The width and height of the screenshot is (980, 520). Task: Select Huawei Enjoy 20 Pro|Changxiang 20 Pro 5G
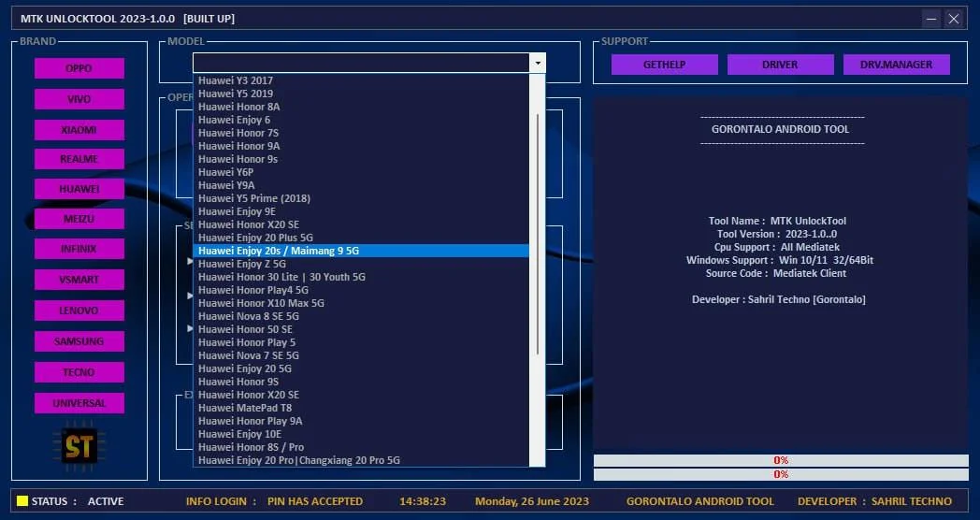pyautogui.click(x=361, y=461)
